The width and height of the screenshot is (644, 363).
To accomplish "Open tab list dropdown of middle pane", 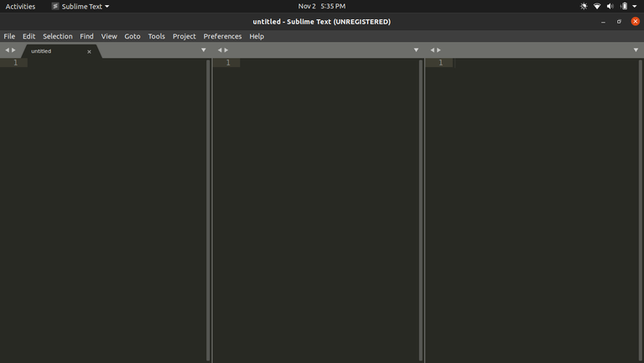I will (x=416, y=50).
